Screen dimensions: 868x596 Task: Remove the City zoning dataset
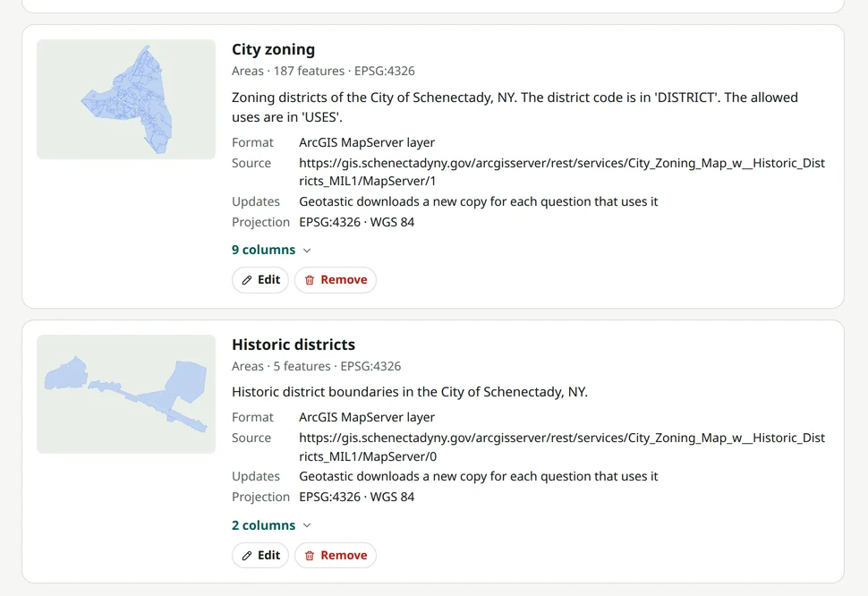click(336, 280)
